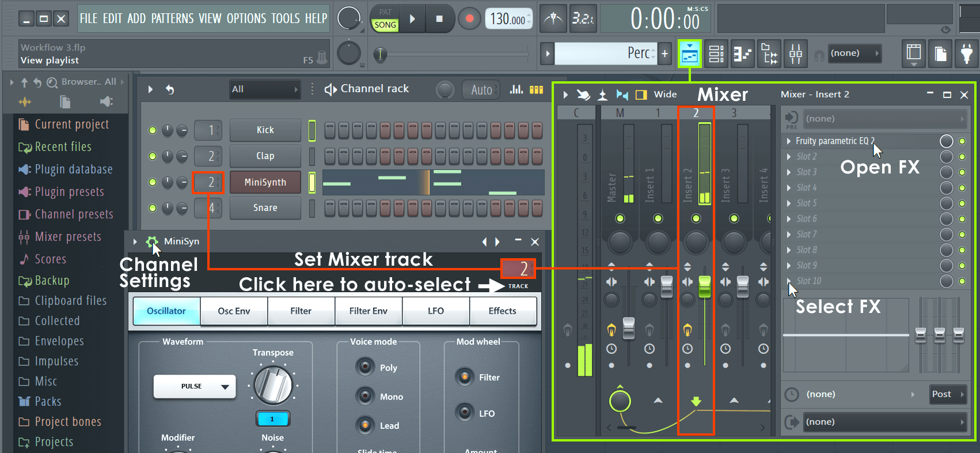Select Poly voice mode

pos(365,367)
